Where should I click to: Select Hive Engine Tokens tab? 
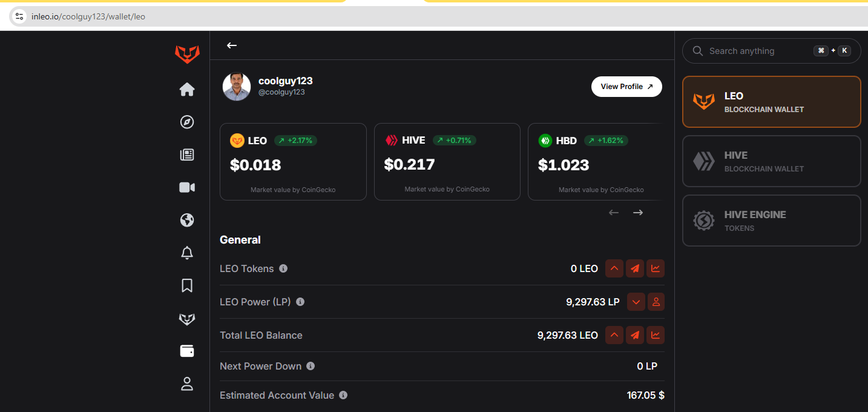click(x=772, y=221)
